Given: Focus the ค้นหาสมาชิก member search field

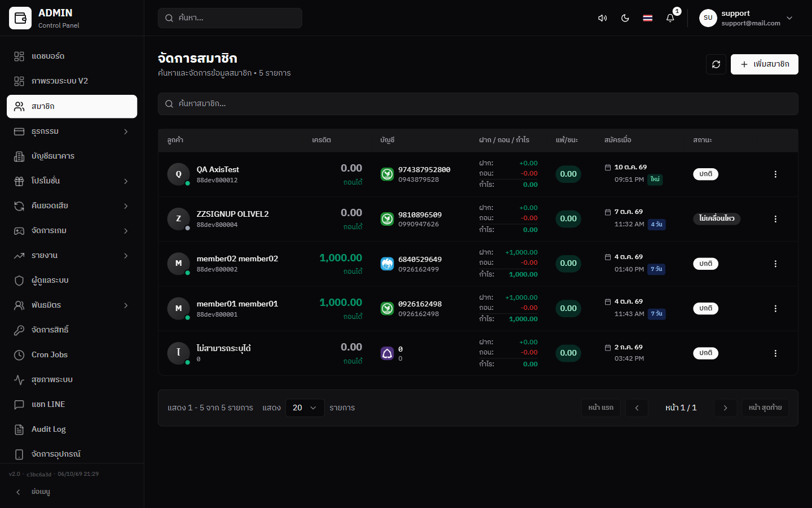Looking at the screenshot, I should [478, 104].
